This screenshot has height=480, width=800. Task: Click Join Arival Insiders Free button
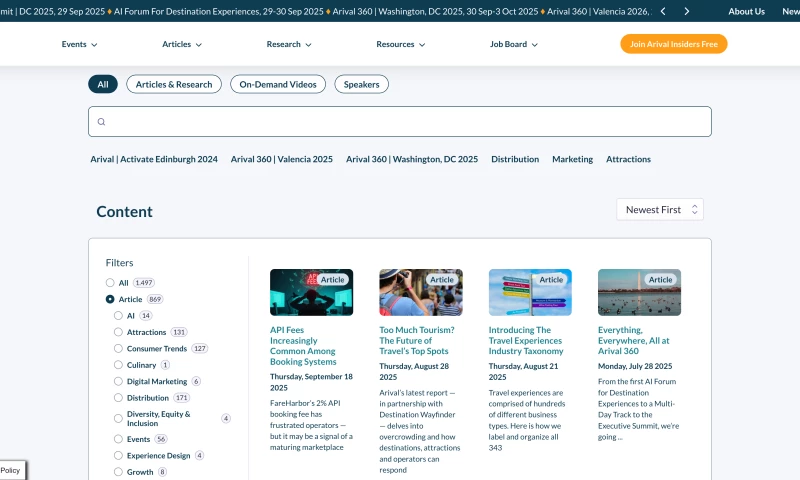pyautogui.click(x=673, y=44)
